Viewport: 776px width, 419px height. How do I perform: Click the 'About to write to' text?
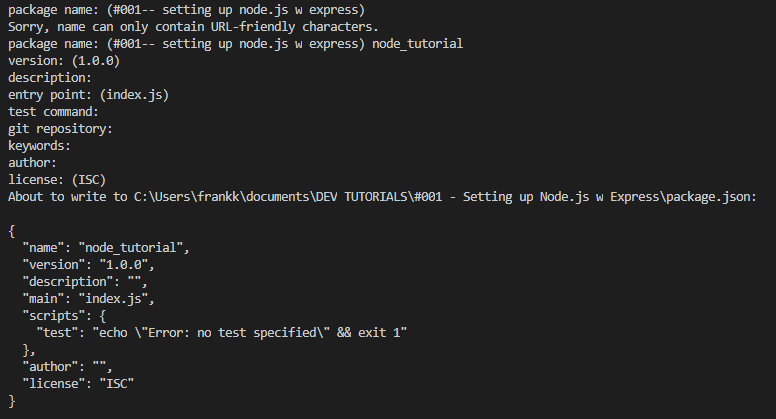[x=61, y=197]
